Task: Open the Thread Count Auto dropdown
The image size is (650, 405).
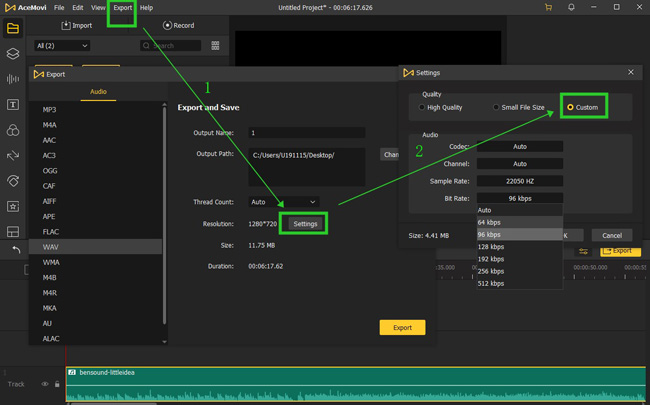Action: pos(284,202)
